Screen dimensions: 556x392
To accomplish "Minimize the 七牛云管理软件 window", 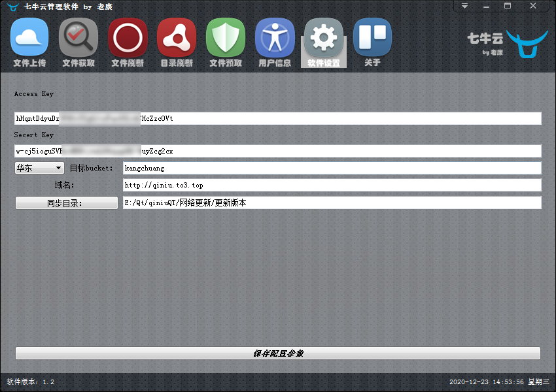I will pos(486,6).
